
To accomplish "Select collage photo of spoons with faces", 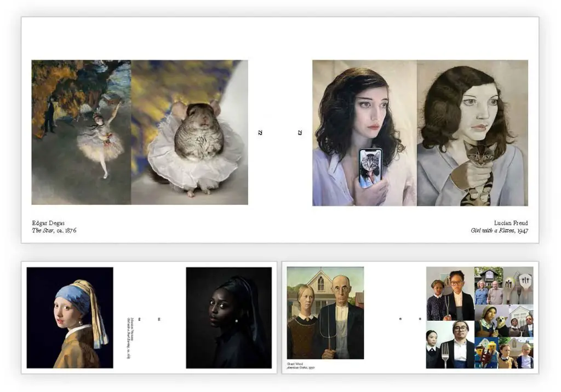I will point(518,285).
